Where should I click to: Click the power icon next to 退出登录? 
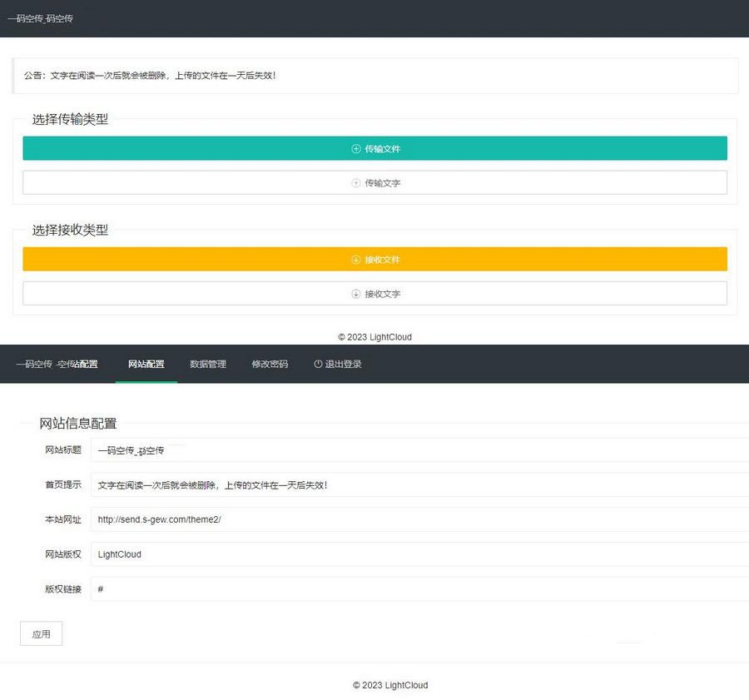click(x=317, y=364)
